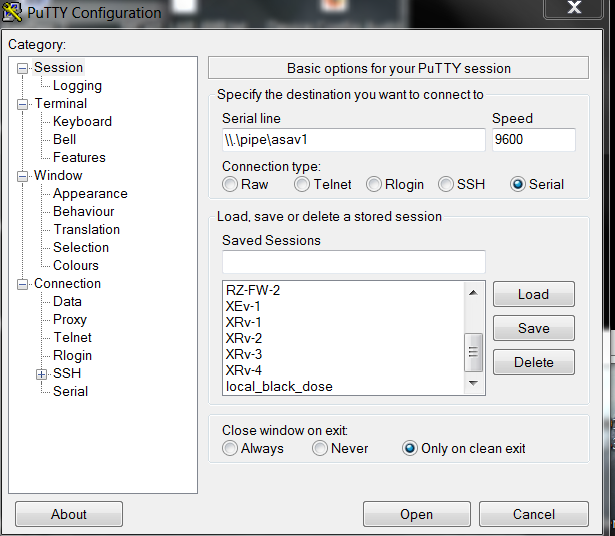
Task: Open the Session category
Action: click(x=58, y=67)
